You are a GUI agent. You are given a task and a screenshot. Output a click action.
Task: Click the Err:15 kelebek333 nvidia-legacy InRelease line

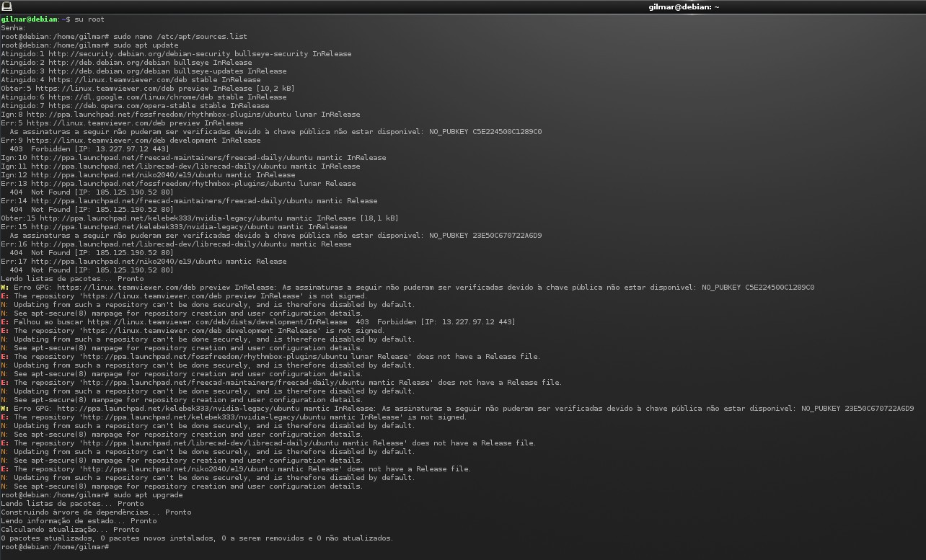(174, 226)
